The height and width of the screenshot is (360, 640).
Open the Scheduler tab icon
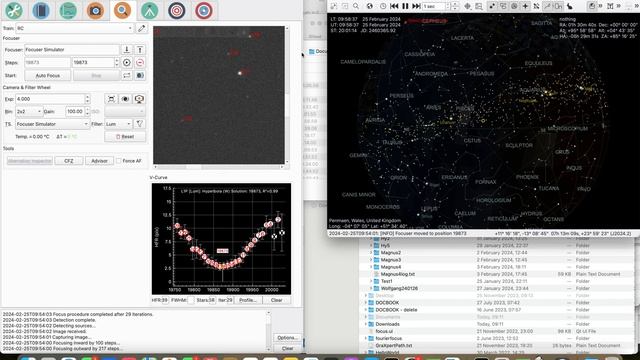[41, 10]
